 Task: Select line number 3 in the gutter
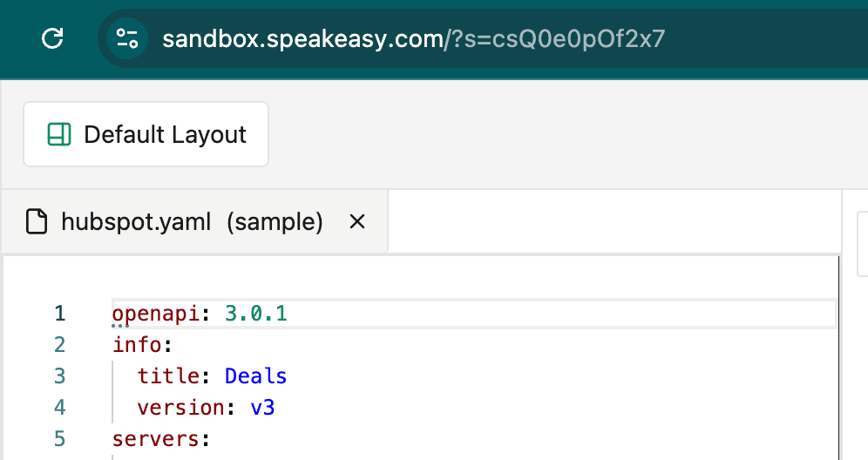[x=59, y=376]
